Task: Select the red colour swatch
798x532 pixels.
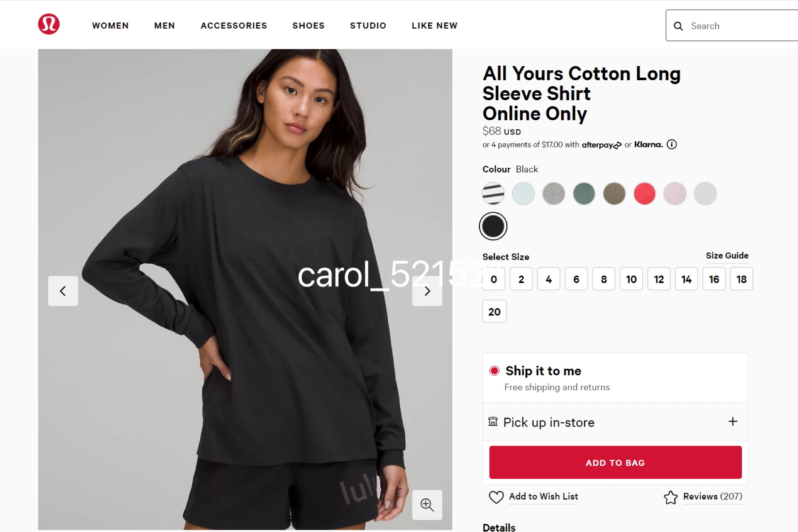Action: (x=645, y=194)
